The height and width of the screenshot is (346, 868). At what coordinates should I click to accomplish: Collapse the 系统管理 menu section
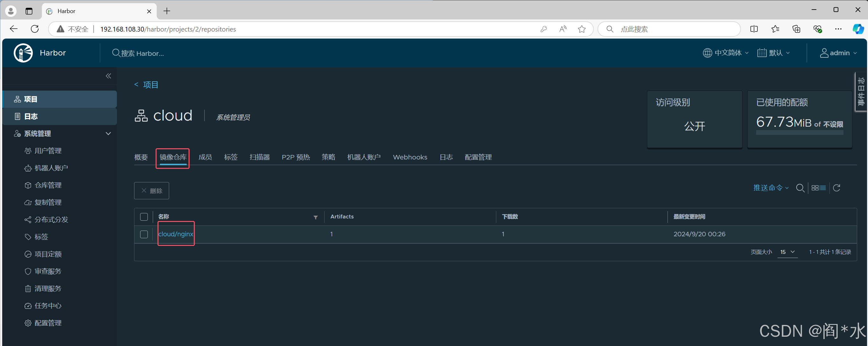click(108, 134)
